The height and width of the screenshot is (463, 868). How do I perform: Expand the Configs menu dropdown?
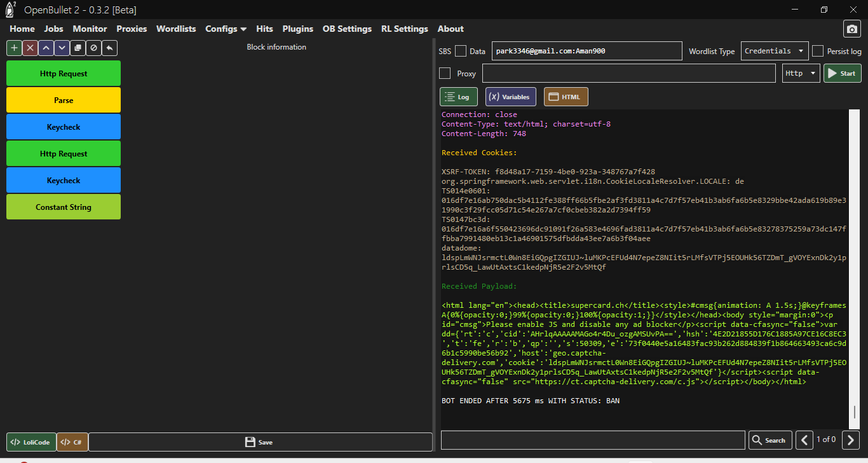pos(226,29)
